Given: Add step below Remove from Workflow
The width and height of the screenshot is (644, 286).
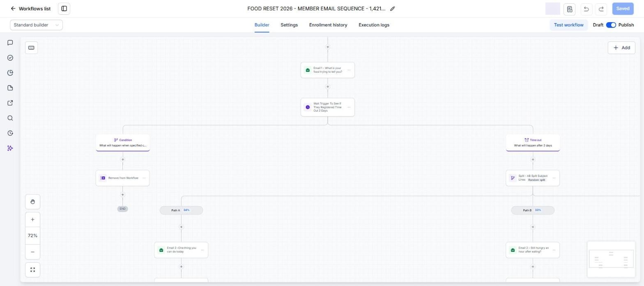Looking at the screenshot, I should pyautogui.click(x=122, y=194).
